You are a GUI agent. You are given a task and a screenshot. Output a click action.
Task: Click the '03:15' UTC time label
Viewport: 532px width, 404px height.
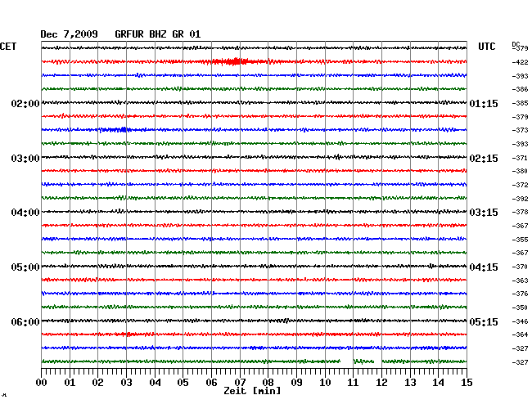[484, 213]
